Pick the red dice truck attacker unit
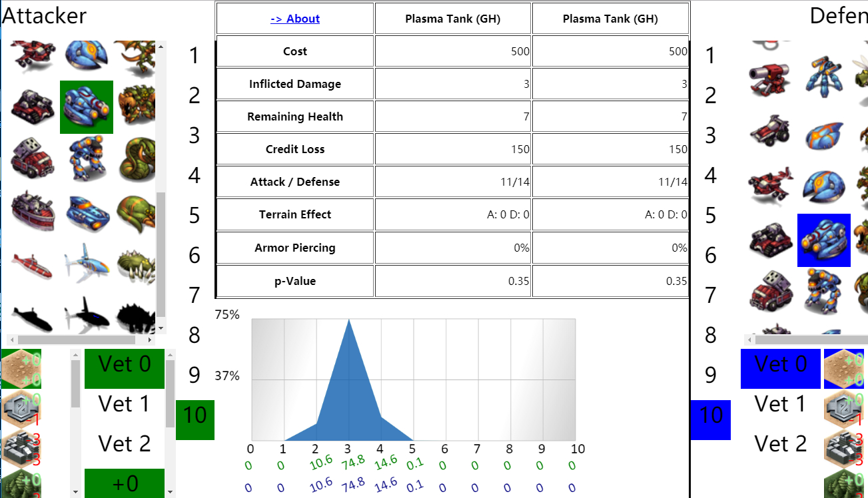868x498 pixels. [x=33, y=160]
